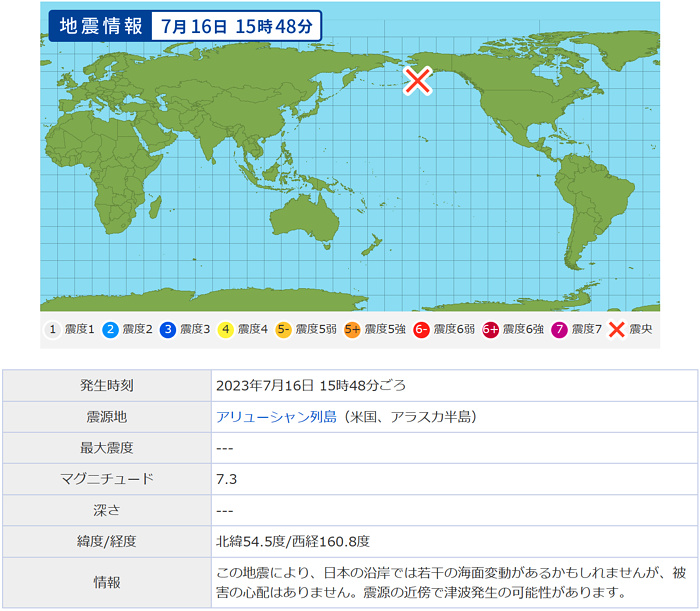Image resolution: width=700 pixels, height=611 pixels.
Task: Click the dark blue 震度3 legend icon
Action: [x=168, y=330]
